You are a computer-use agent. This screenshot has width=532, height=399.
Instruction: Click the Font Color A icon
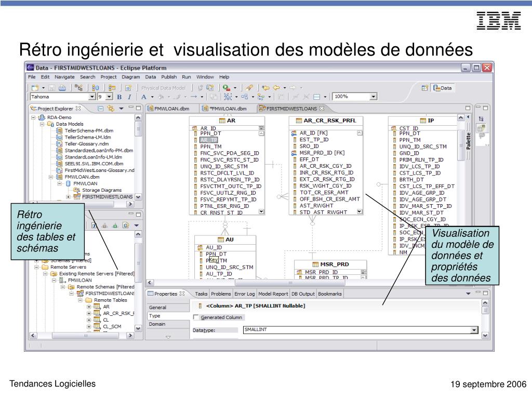tap(144, 97)
